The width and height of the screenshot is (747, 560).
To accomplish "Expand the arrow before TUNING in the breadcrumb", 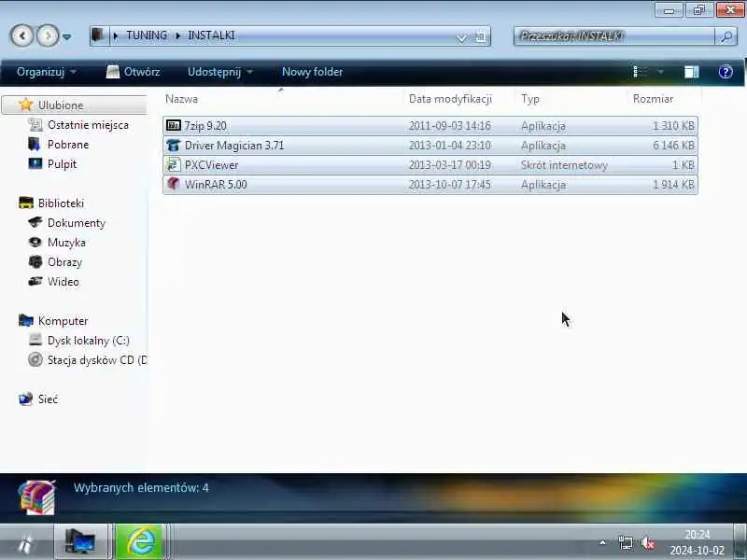I will 115,35.
